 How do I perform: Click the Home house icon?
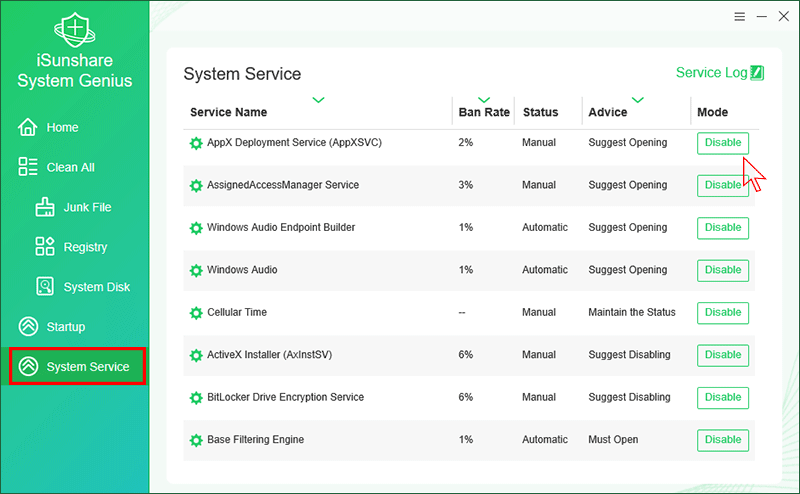click(28, 127)
